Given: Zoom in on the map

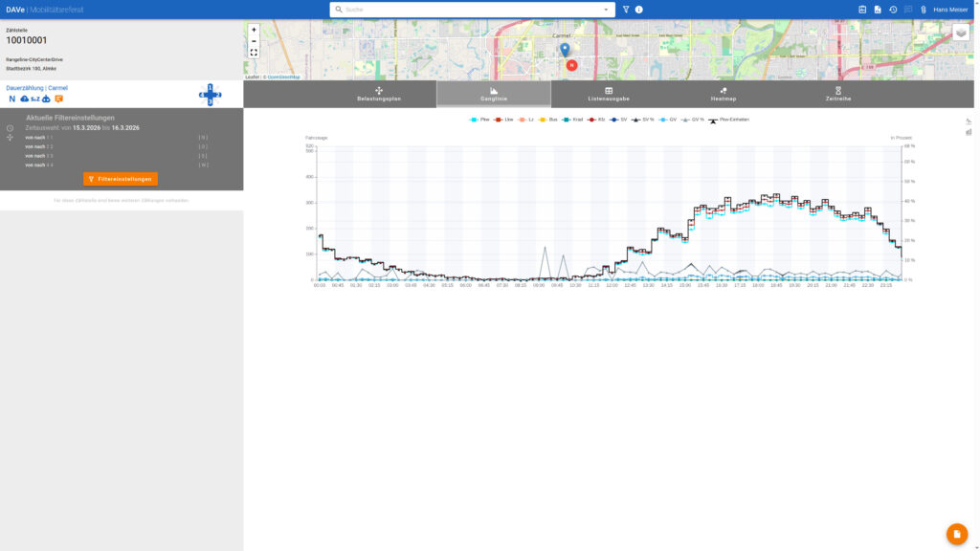Looking at the screenshot, I should [x=254, y=30].
